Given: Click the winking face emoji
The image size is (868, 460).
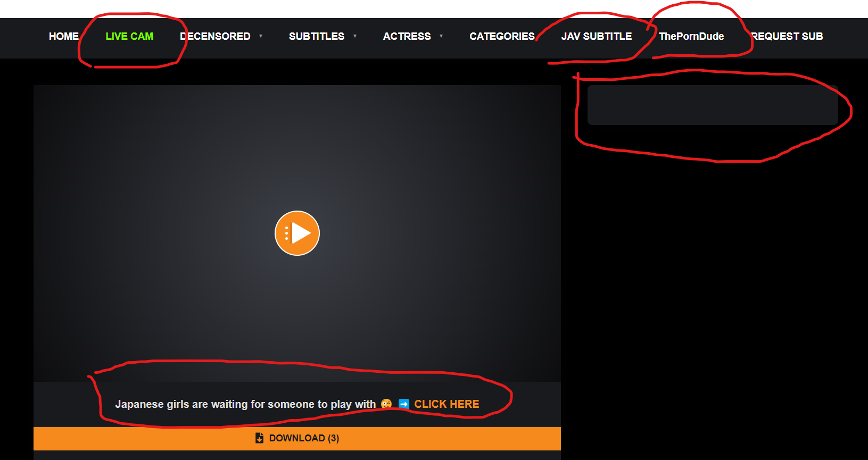Looking at the screenshot, I should click(x=386, y=404).
